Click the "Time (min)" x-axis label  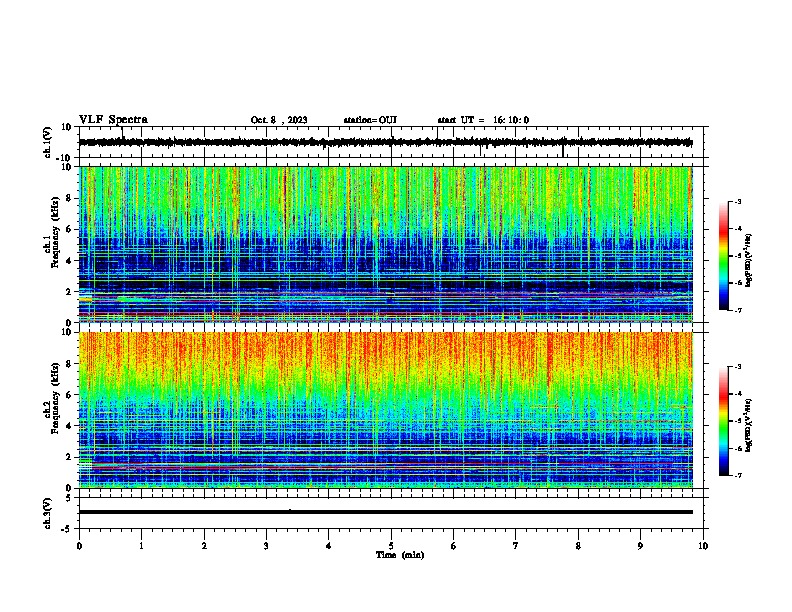pyautogui.click(x=400, y=555)
